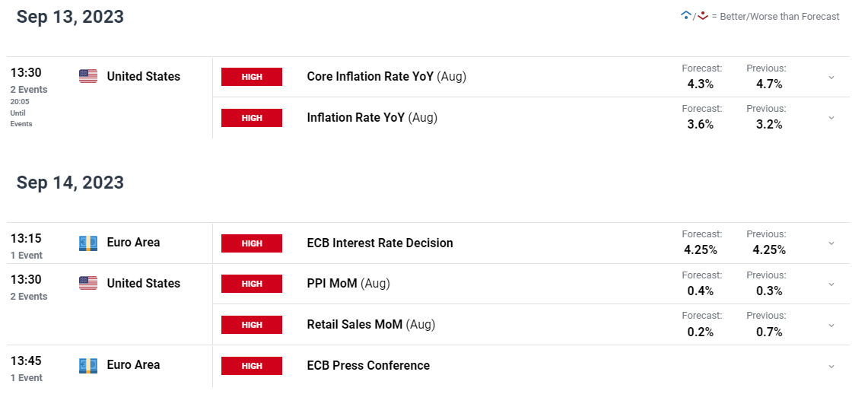
Task: Click the US flag for Sep 14
Action: pos(88,283)
